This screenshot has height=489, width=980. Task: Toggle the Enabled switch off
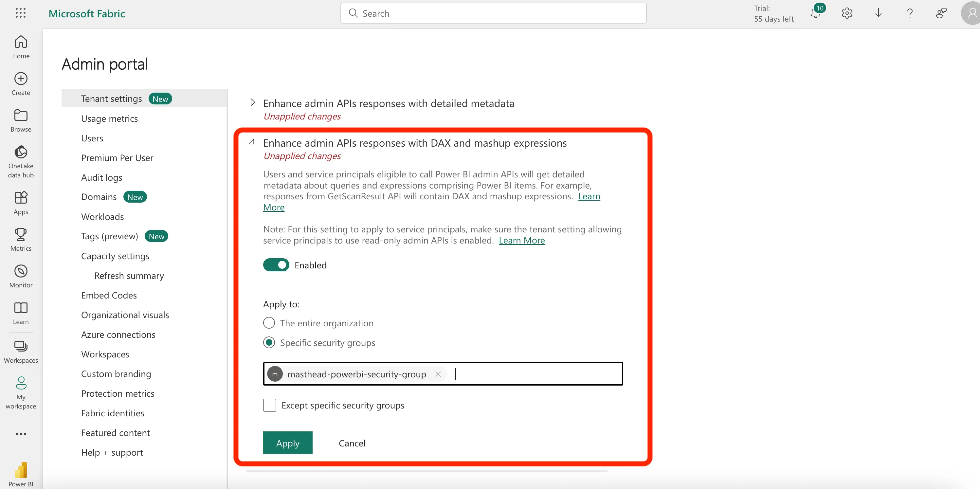(x=276, y=265)
